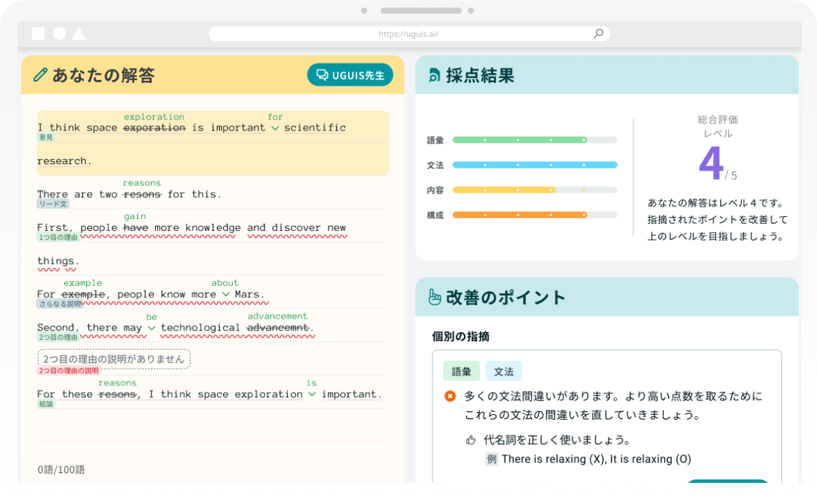Click the https://uguis.ai/ address field
This screenshot has width=817, height=504.
408,33
